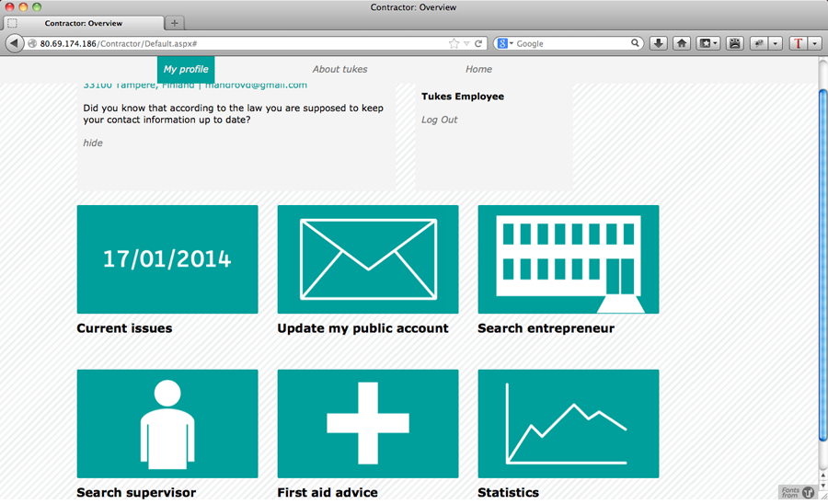Open a new browser tab with plus
Viewport: 828px width, 504px height.
pos(175,23)
